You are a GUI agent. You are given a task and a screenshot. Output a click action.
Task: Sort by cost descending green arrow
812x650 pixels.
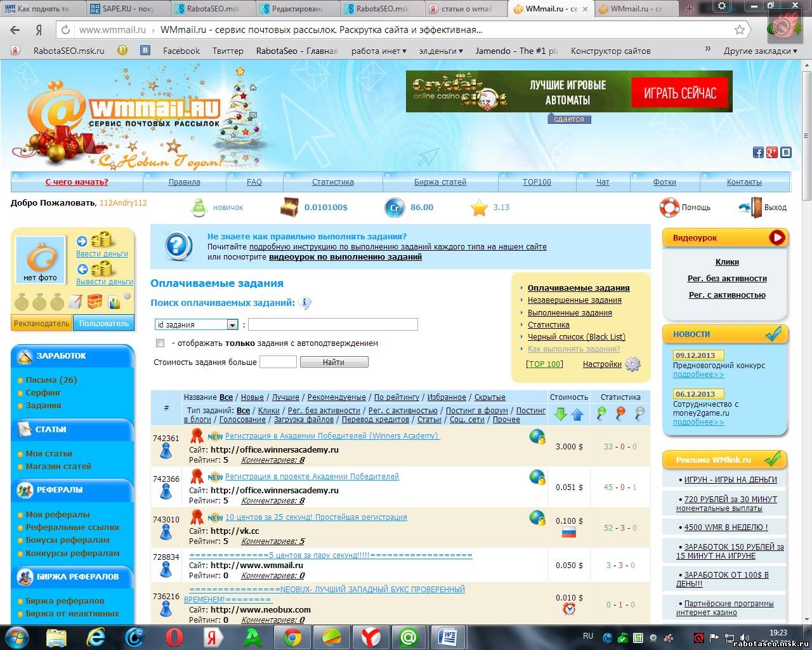tap(560, 415)
